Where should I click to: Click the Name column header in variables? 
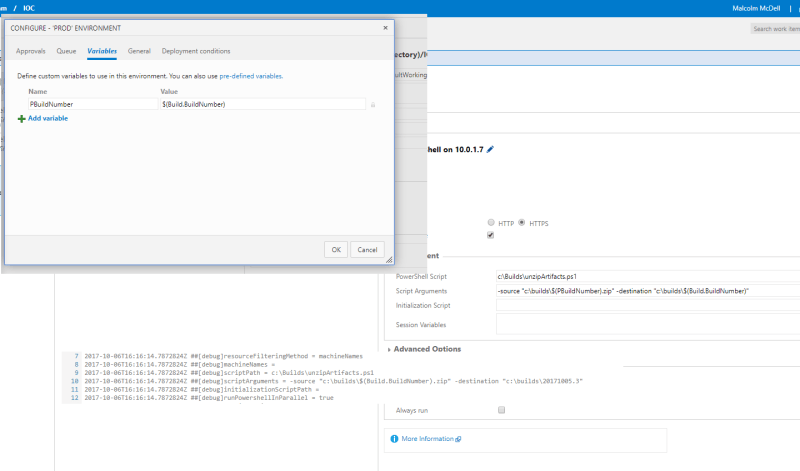click(38, 92)
